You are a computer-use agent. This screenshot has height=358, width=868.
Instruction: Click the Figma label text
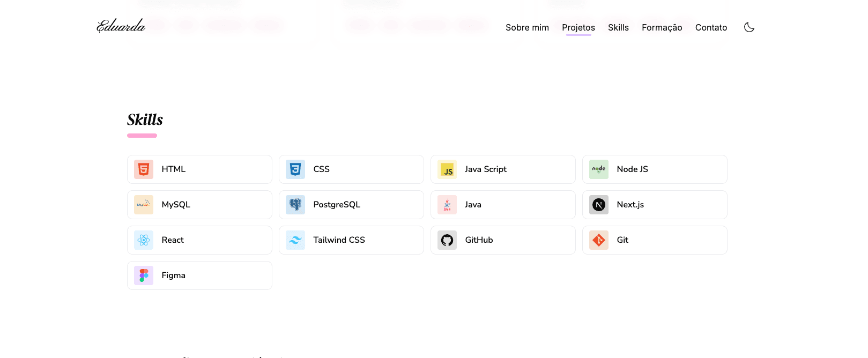click(174, 275)
